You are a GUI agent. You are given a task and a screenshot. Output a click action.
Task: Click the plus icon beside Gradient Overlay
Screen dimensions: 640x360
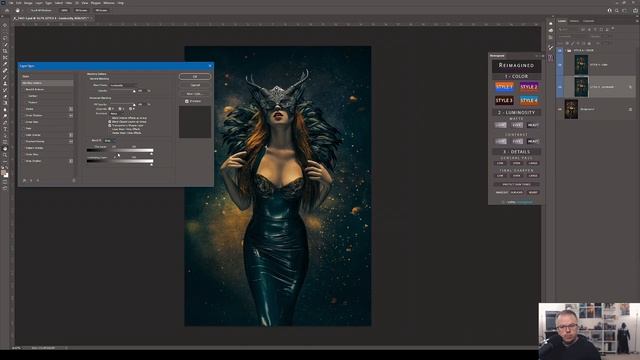(71, 141)
